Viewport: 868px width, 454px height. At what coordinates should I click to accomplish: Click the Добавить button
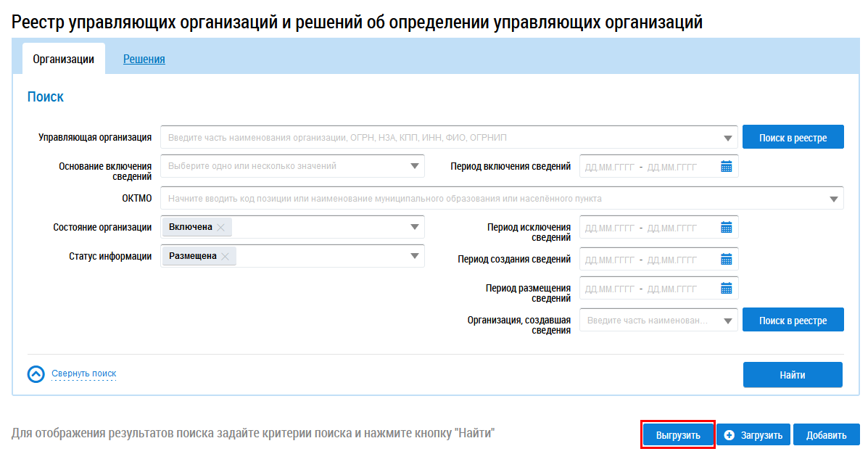pos(827,434)
